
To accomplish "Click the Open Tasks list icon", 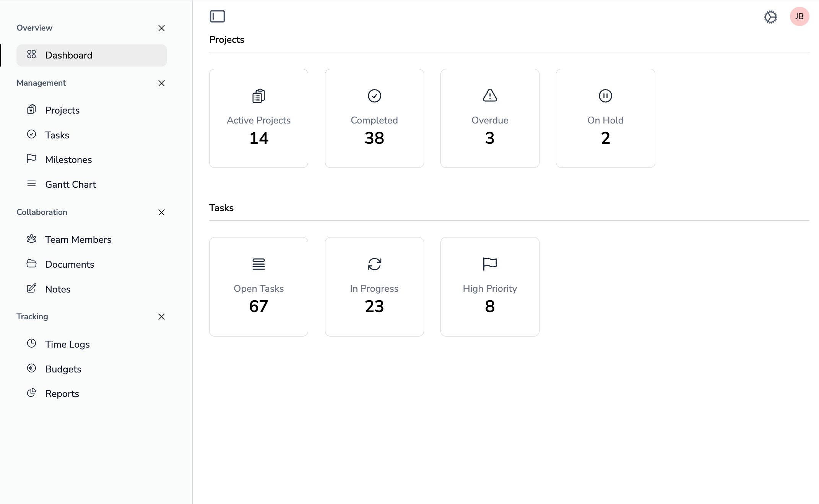I will (x=258, y=264).
